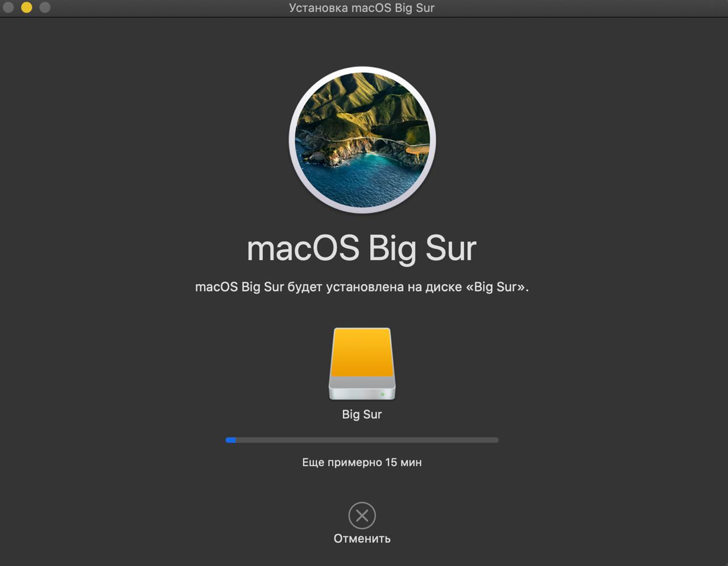Click the greyed-out window close button
728x566 pixels.
[x=9, y=7]
